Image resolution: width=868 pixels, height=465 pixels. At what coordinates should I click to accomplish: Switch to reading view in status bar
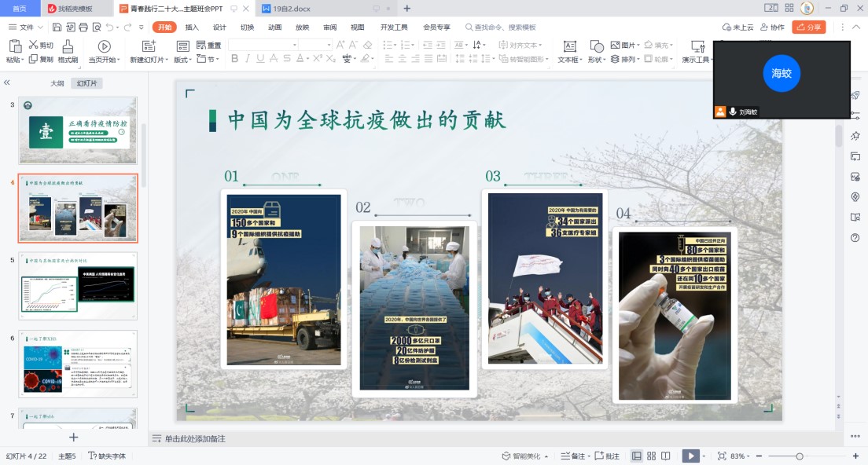pos(666,456)
